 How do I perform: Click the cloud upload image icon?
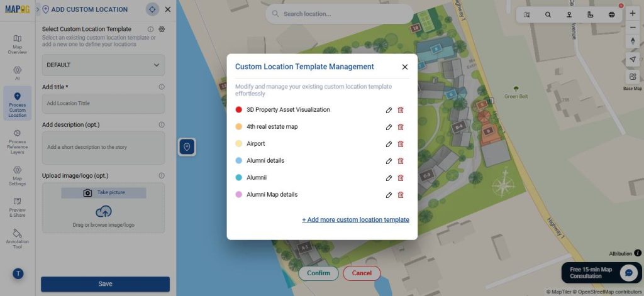pos(104,211)
